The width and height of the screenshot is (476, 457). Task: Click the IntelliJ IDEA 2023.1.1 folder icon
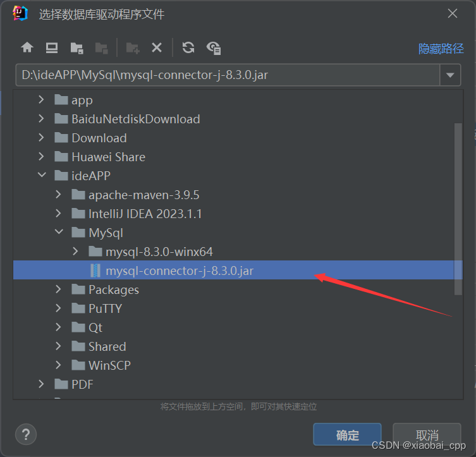click(78, 213)
